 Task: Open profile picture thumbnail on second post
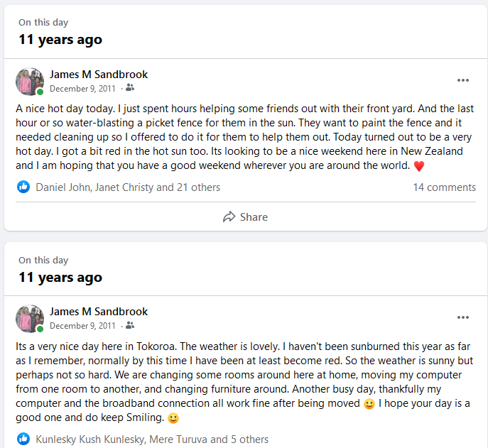coord(29,319)
